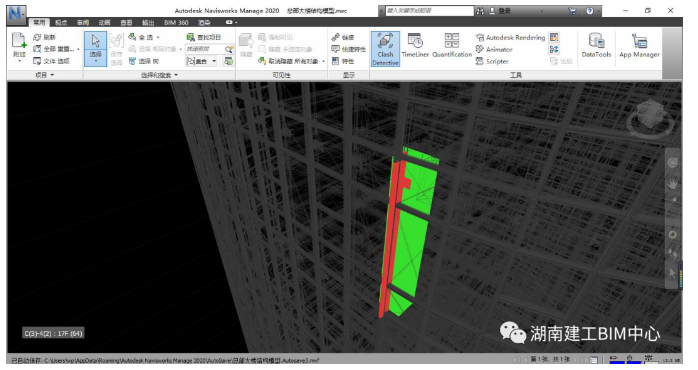Open Autodesk Rendering
698x370 pixels.
pos(510,37)
